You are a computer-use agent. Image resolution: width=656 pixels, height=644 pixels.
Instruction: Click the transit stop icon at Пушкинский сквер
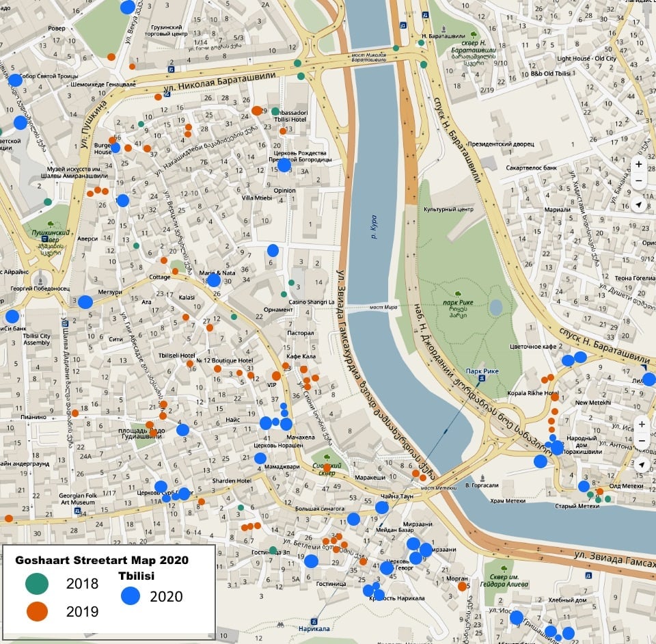(x=45, y=239)
